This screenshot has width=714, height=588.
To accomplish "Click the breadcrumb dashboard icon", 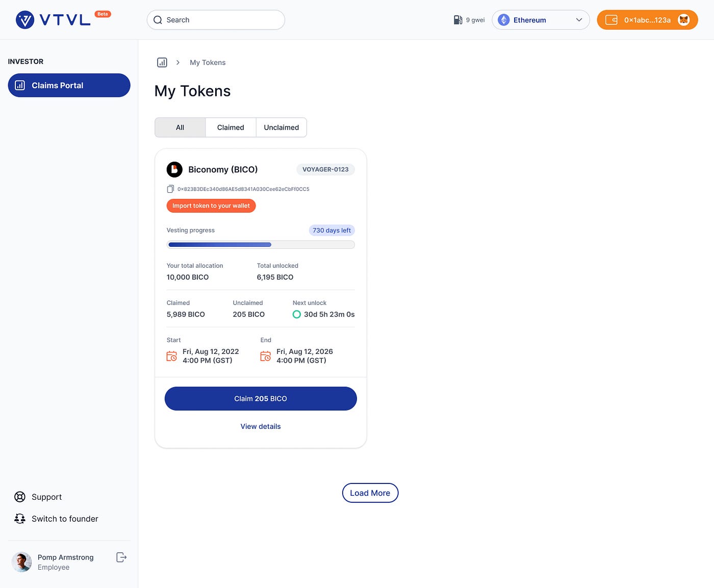I will [x=162, y=62].
